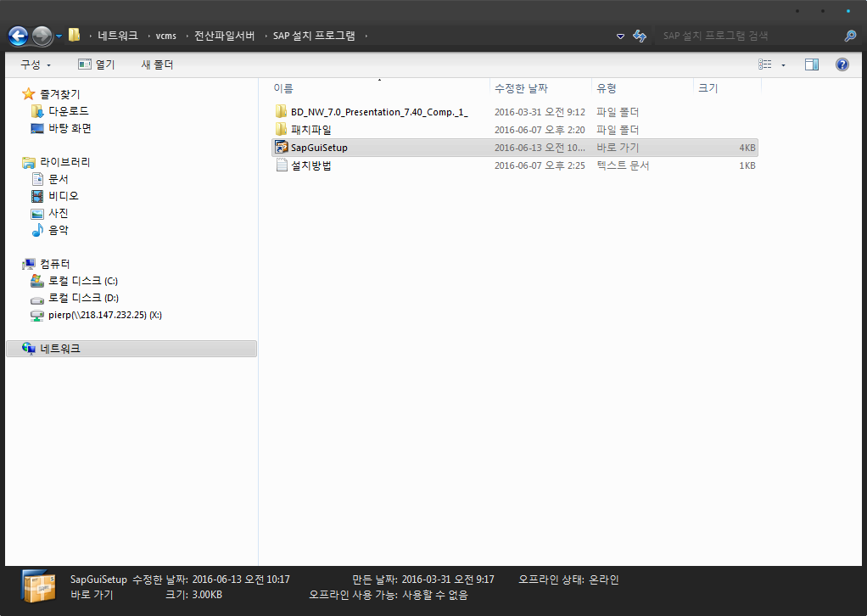The image size is (867, 616).
Task: Select 로컬 디스크 (C:) in navigation pane
Action: point(83,281)
